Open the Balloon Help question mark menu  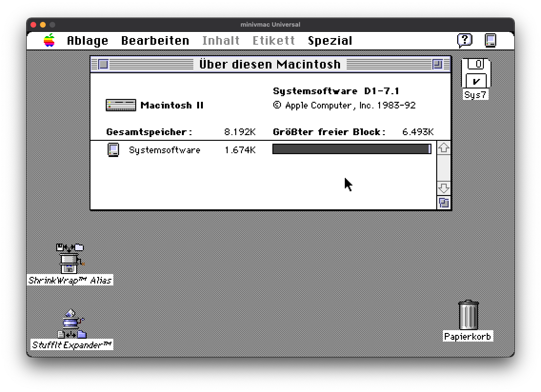(x=464, y=40)
